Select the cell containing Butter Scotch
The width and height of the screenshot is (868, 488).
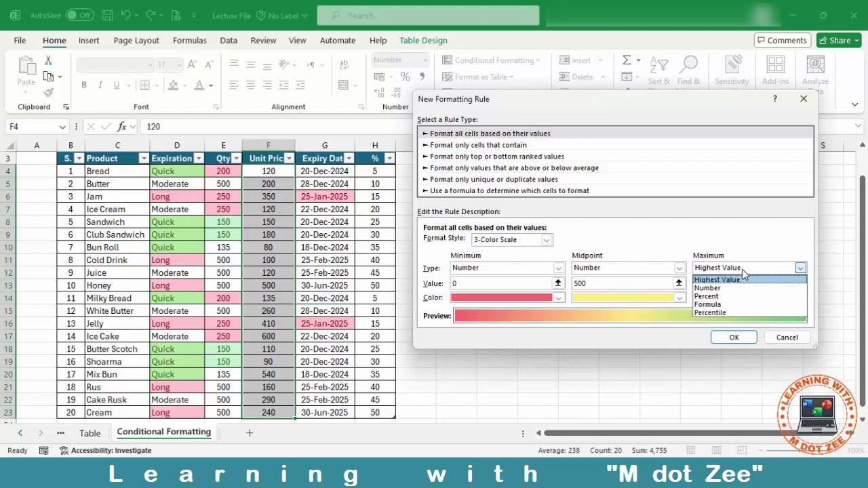pyautogui.click(x=117, y=349)
